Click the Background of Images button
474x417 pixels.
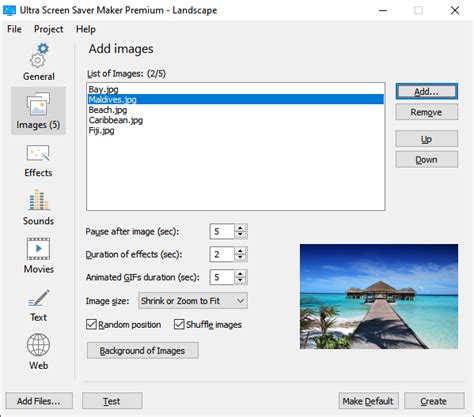coord(143,351)
